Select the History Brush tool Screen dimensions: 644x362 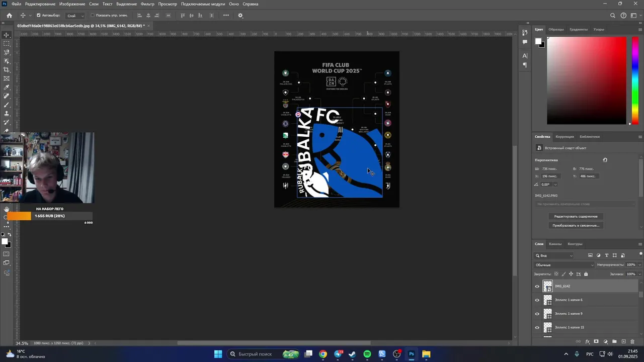click(7, 122)
